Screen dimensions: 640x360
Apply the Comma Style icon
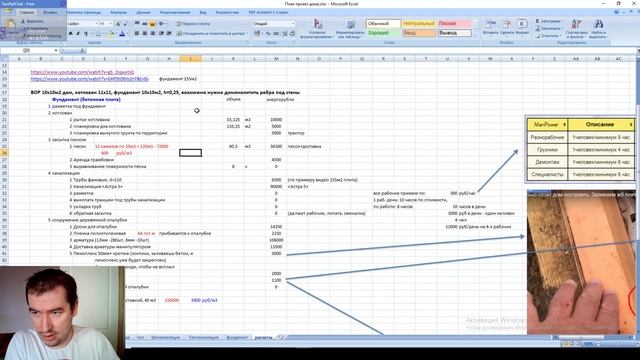point(276,33)
